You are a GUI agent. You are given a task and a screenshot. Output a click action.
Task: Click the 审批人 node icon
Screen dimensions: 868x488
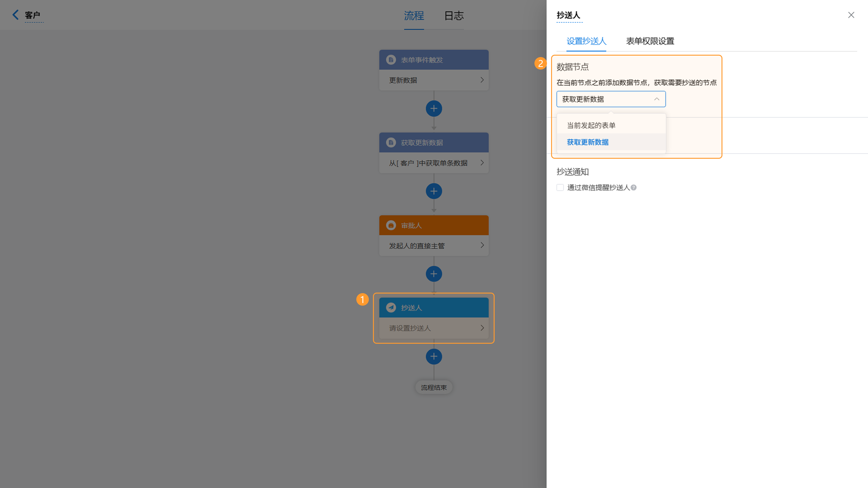[x=391, y=225]
